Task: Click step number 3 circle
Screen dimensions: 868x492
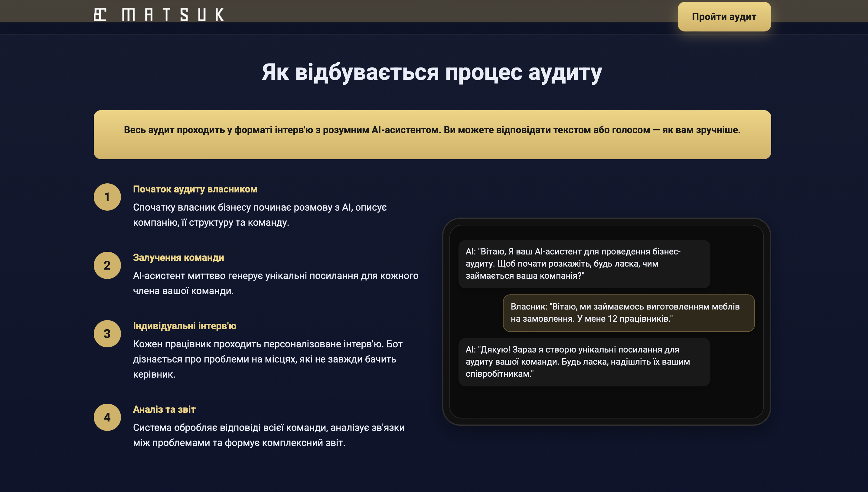Action: coord(107,334)
